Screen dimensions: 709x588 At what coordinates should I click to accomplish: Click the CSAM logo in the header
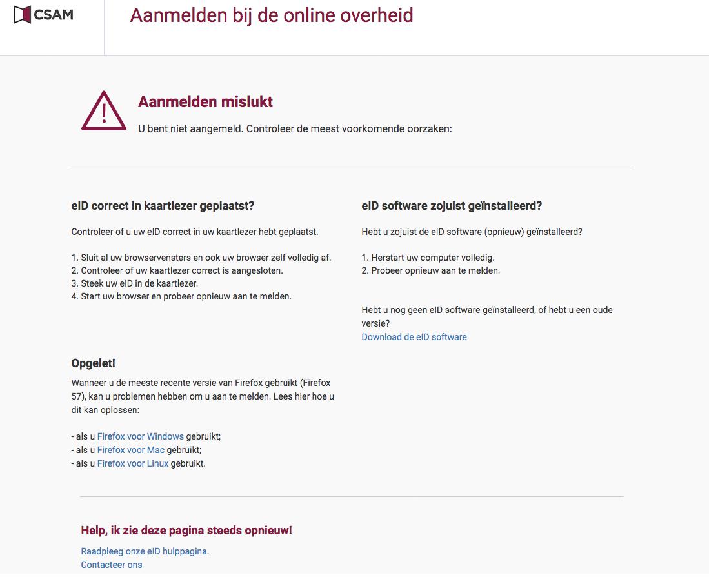coord(43,14)
